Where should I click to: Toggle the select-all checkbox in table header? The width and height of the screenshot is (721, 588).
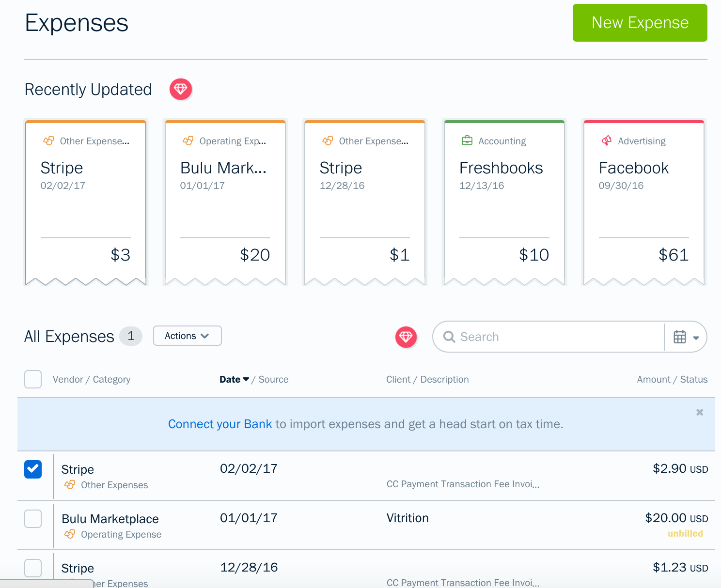33,379
